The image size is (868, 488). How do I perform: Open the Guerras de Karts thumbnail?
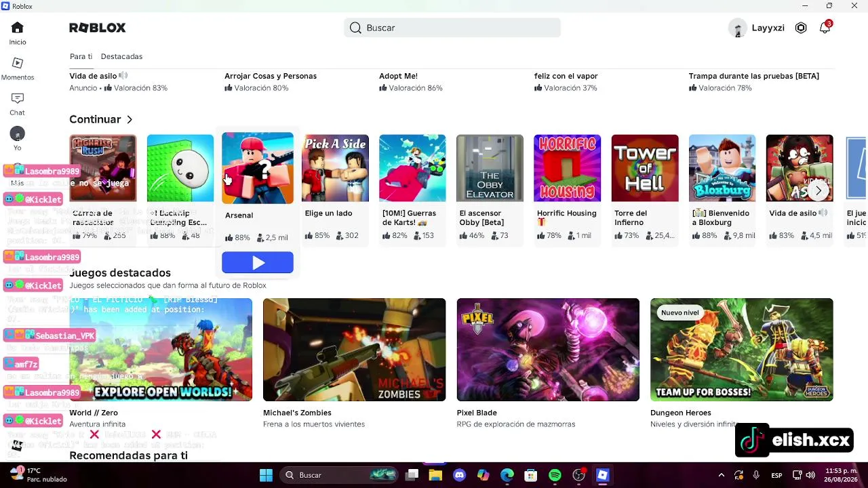tap(412, 168)
